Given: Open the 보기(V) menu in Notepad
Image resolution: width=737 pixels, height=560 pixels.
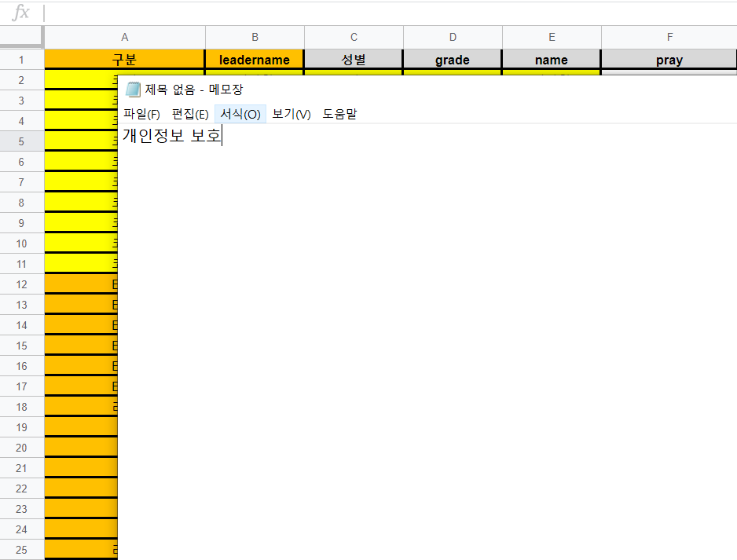Looking at the screenshot, I should tap(291, 114).
